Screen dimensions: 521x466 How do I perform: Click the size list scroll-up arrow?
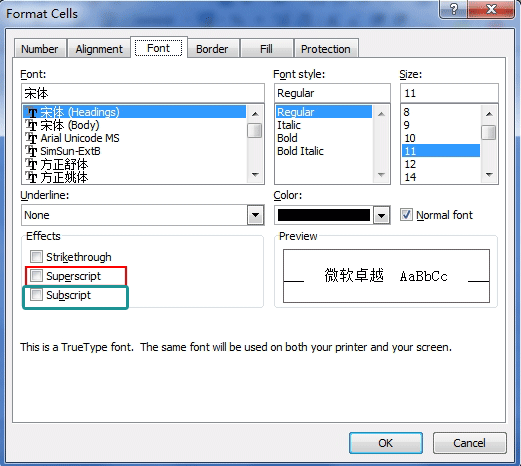pyautogui.click(x=489, y=114)
